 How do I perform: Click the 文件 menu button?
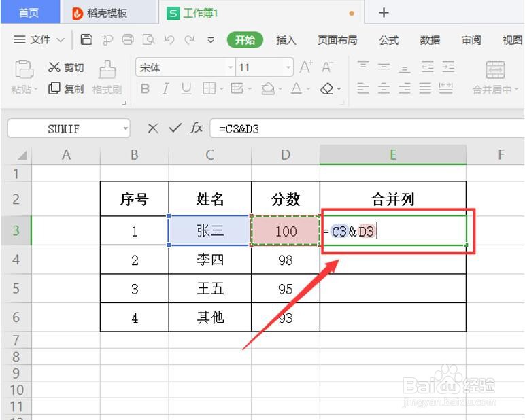click(39, 40)
